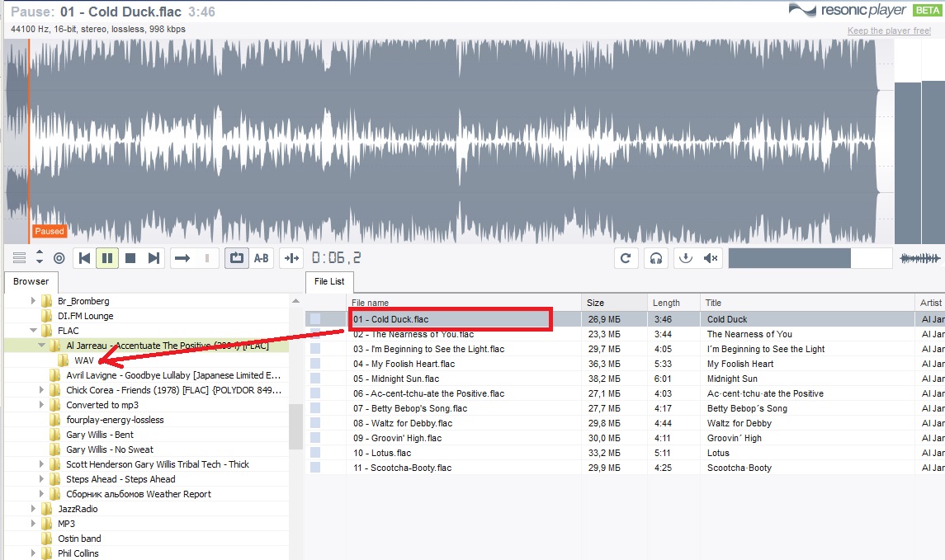Click the level meter bars at right

pyautogui.click(x=919, y=162)
